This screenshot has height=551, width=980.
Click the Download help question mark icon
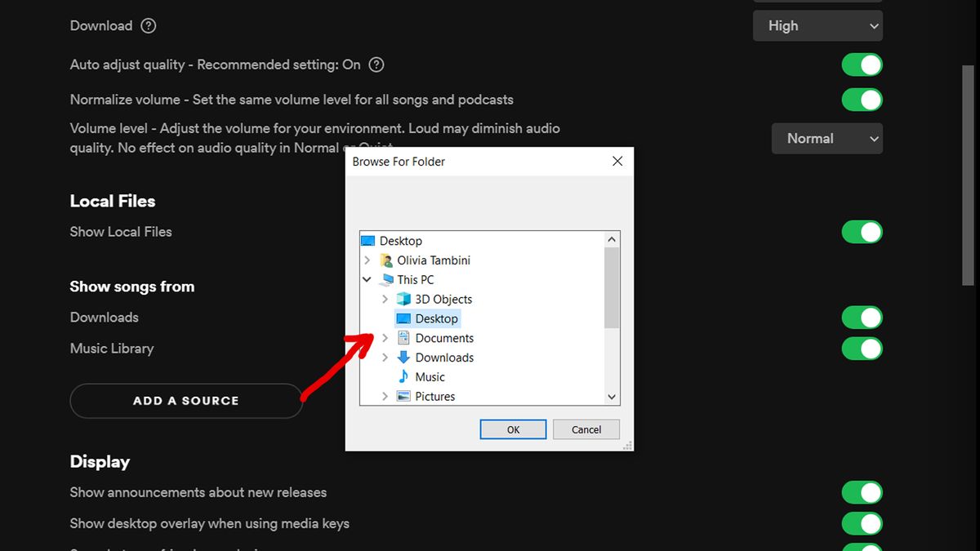pos(148,25)
